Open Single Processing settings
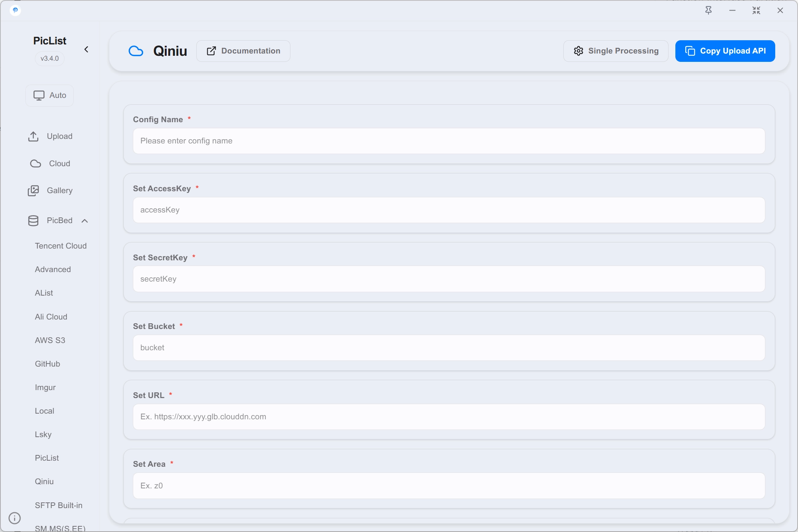 pyautogui.click(x=616, y=51)
